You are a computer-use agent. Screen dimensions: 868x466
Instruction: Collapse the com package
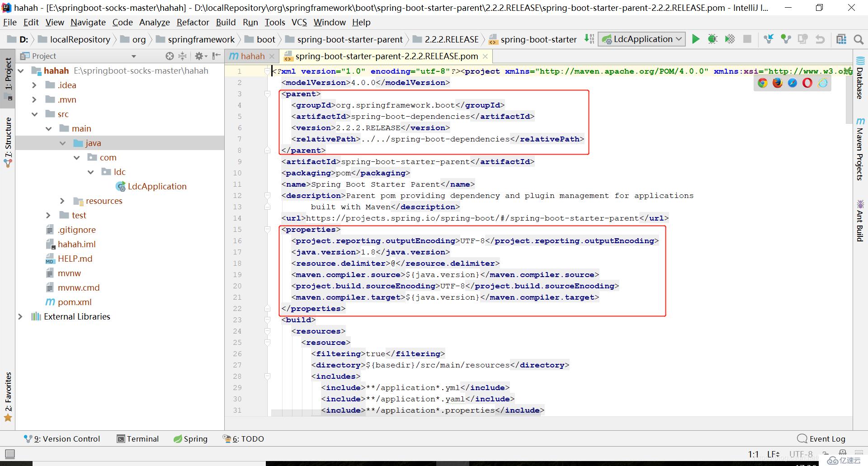tap(77, 158)
